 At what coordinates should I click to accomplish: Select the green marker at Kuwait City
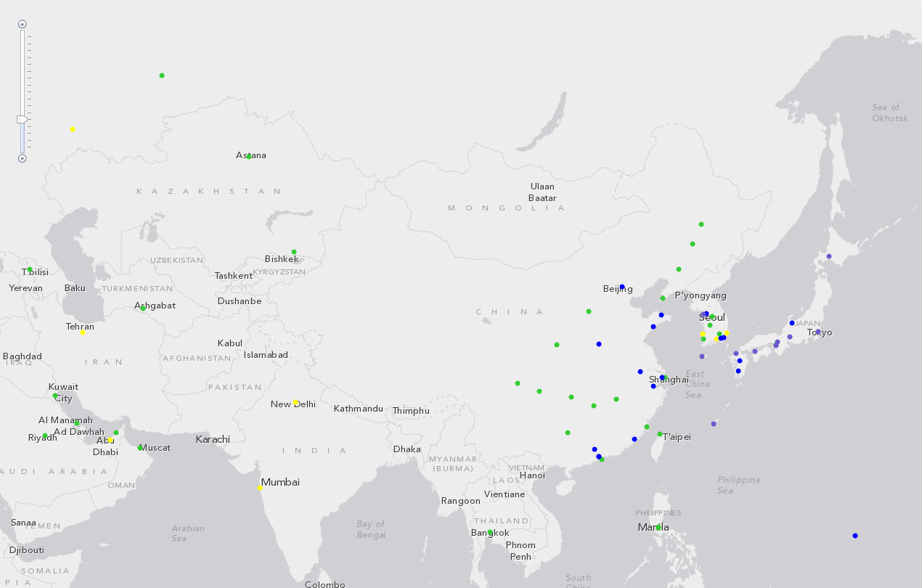(55, 396)
